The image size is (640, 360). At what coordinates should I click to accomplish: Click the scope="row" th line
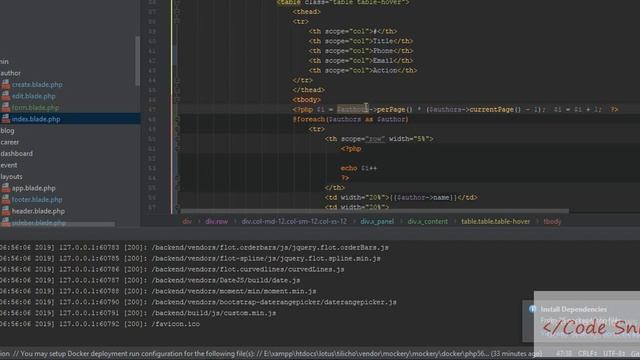coord(379,139)
